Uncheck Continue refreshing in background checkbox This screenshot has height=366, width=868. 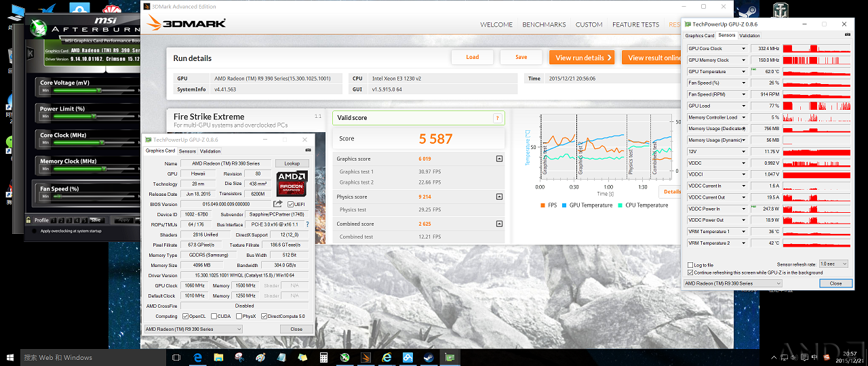690,272
